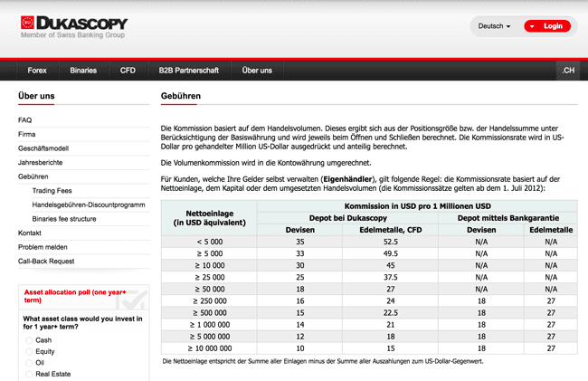Click the Devisen value 35
The image size is (588, 381).
pyautogui.click(x=300, y=242)
